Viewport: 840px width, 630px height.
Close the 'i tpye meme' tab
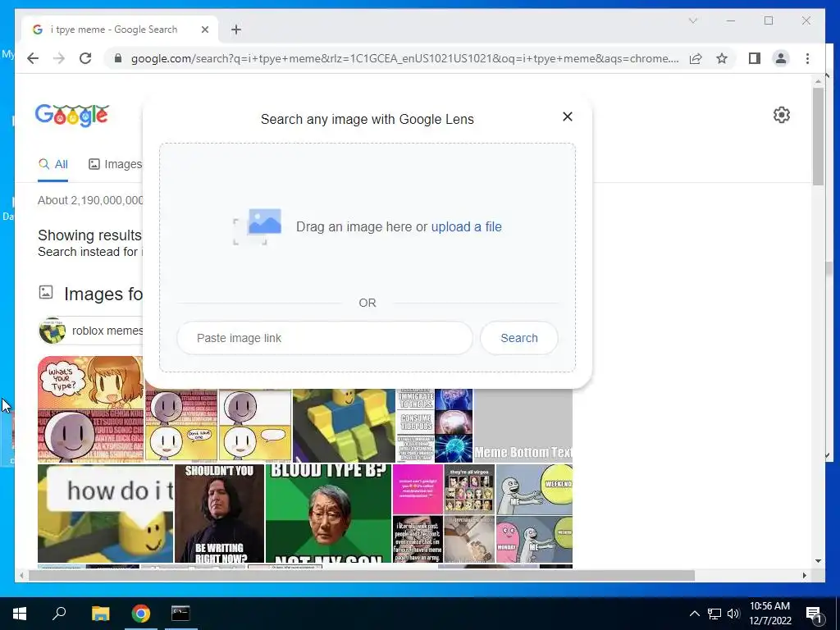click(x=204, y=30)
